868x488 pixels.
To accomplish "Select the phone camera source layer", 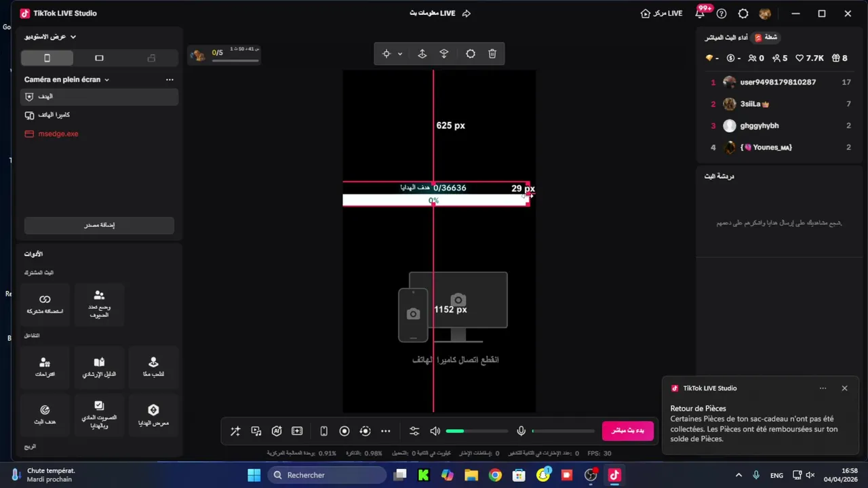I will point(99,115).
